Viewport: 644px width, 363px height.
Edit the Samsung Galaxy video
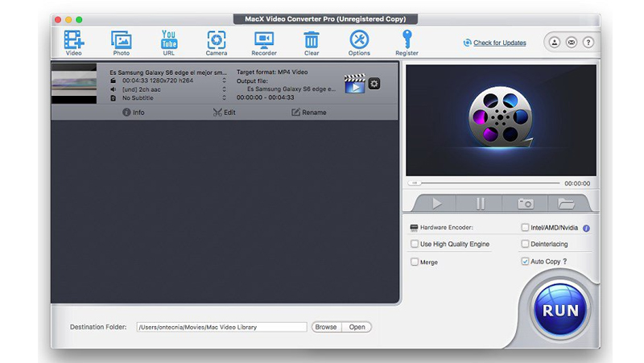coord(225,112)
